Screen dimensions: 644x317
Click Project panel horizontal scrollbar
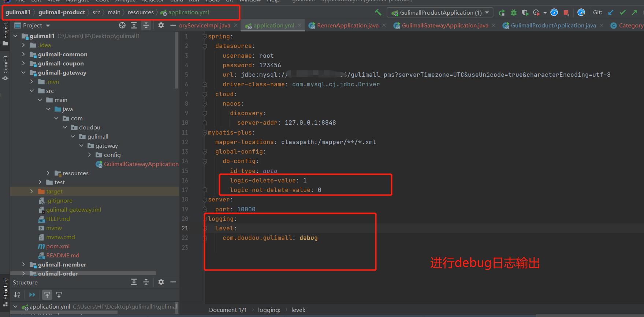tap(83, 273)
